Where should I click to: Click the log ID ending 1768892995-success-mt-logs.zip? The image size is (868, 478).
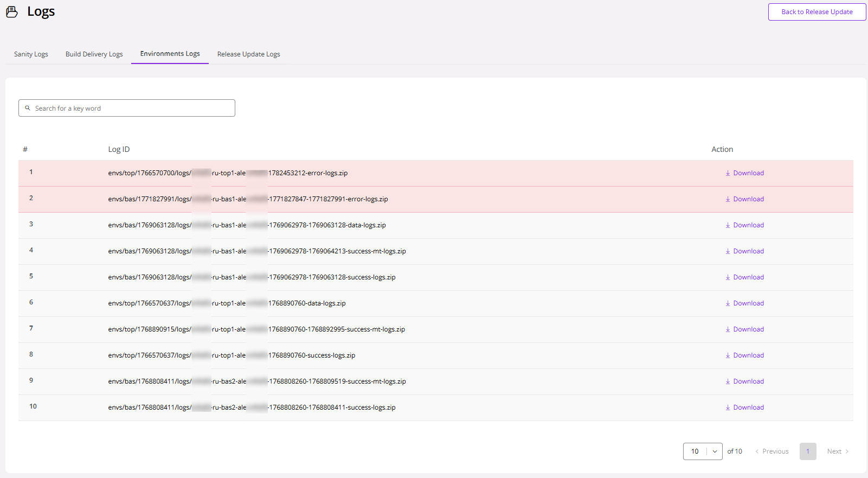[x=256, y=329]
